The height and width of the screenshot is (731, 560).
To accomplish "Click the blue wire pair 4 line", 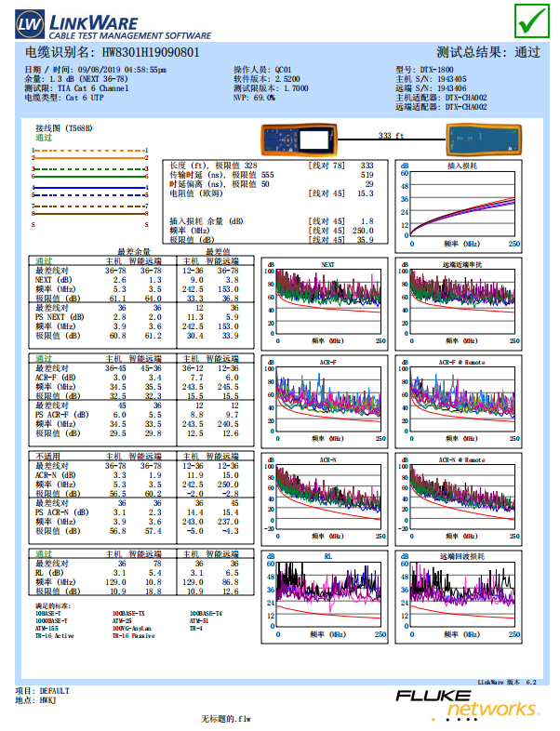I will (89, 188).
